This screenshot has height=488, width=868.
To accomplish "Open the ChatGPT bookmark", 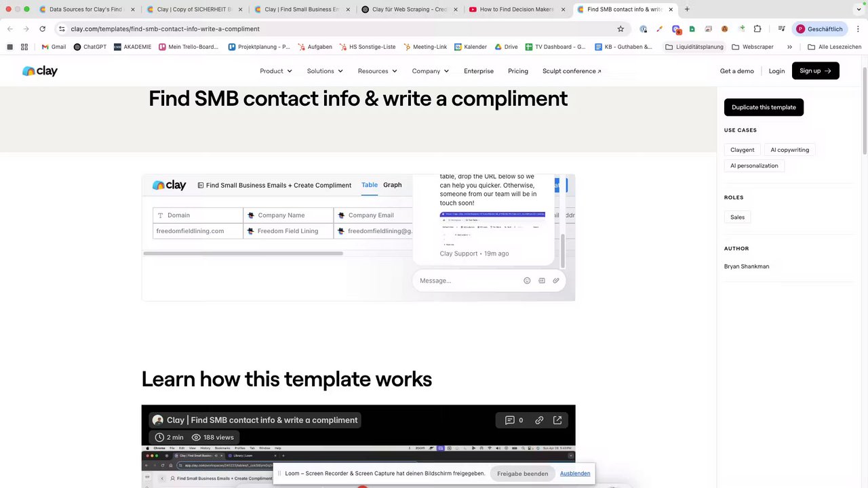I will 90,47.
